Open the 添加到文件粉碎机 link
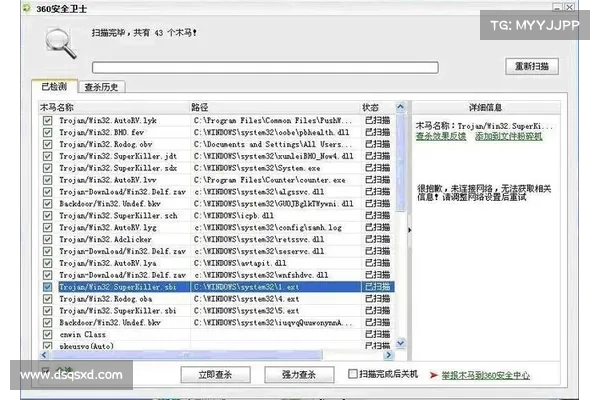 [x=509, y=136]
